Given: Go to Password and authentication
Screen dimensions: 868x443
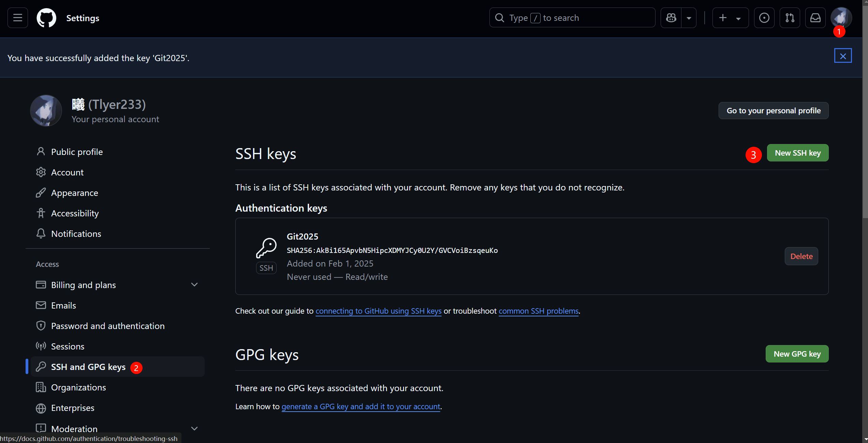Looking at the screenshot, I should [108, 326].
